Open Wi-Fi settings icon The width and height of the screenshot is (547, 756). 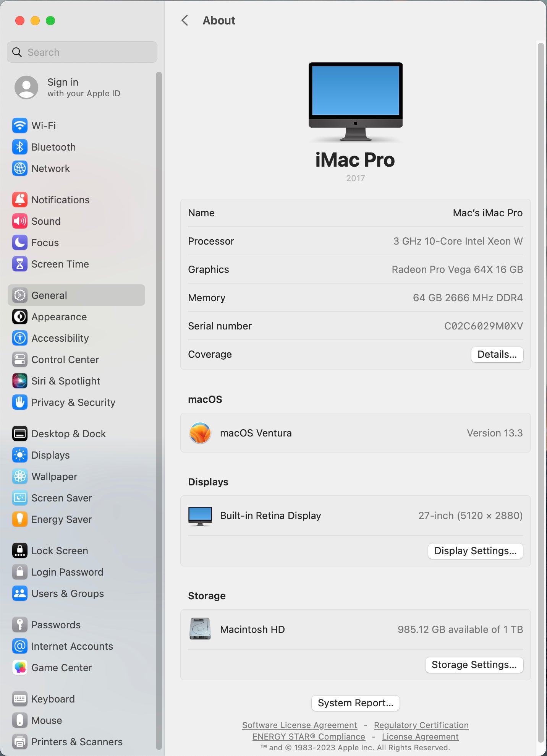click(x=20, y=125)
